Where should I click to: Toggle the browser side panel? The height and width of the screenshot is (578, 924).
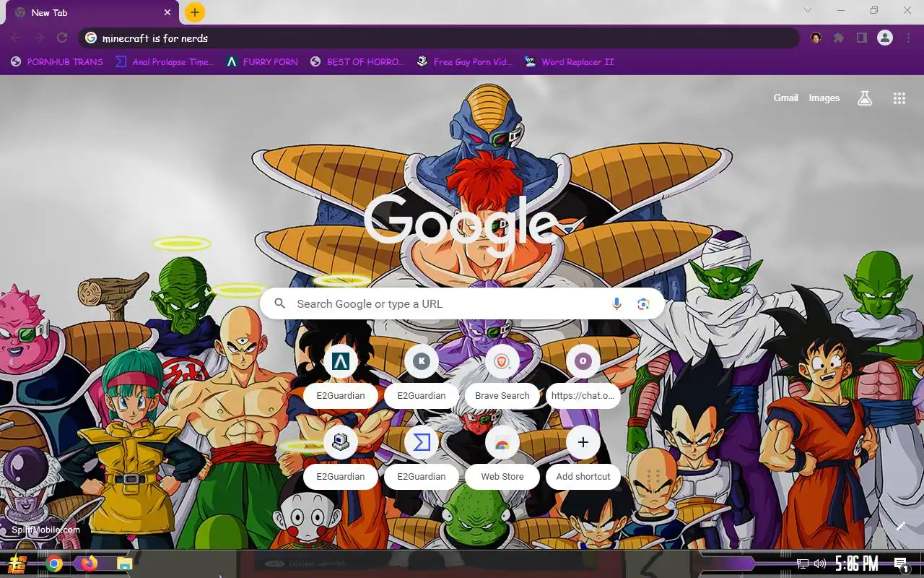click(861, 38)
